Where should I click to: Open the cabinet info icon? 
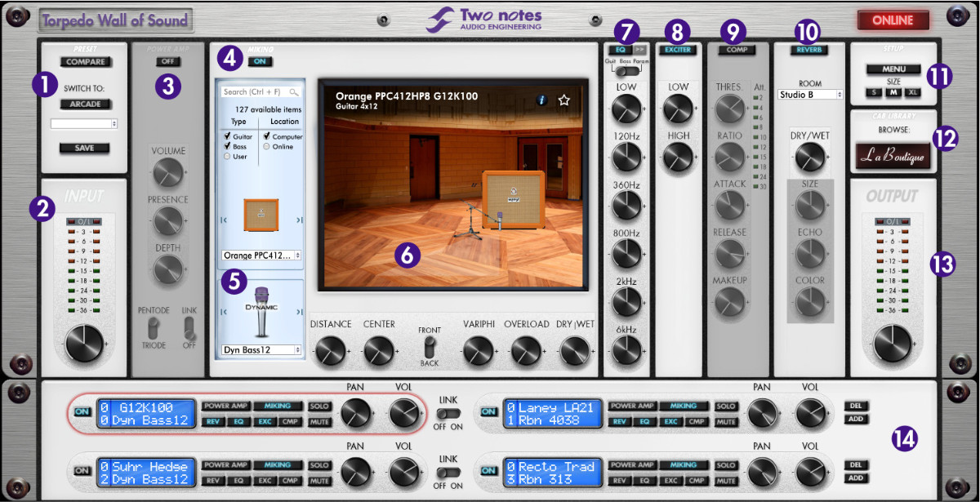541,100
